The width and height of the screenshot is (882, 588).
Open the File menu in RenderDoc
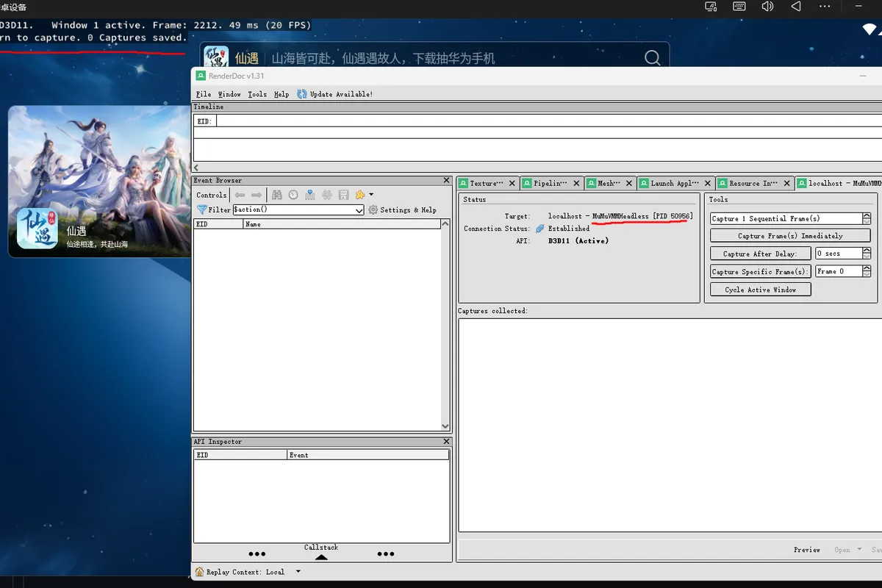204,94
